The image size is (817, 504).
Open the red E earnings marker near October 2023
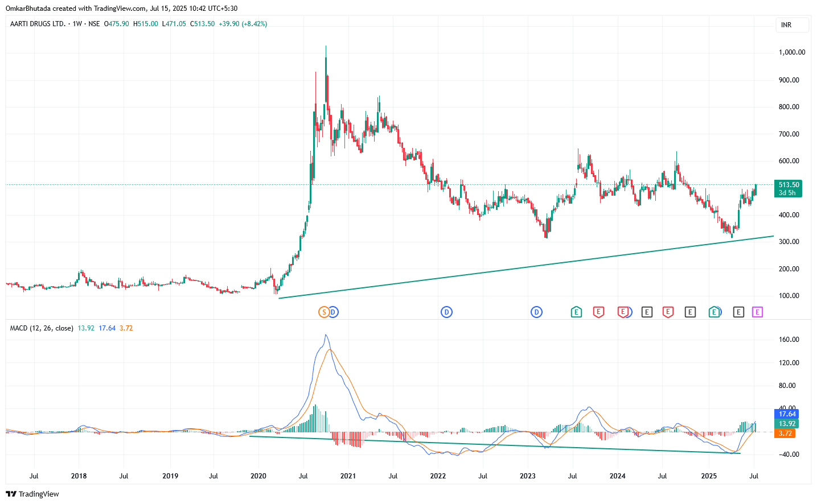(x=598, y=312)
